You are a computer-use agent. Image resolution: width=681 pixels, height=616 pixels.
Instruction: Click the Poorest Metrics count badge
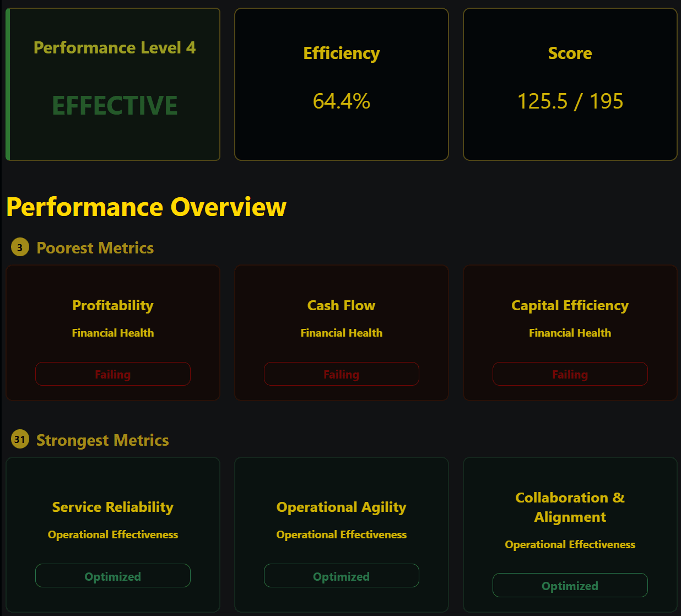point(20,247)
